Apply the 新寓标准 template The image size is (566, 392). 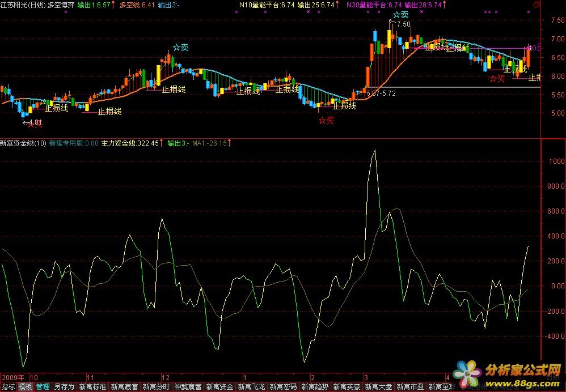pyautogui.click(x=92, y=387)
